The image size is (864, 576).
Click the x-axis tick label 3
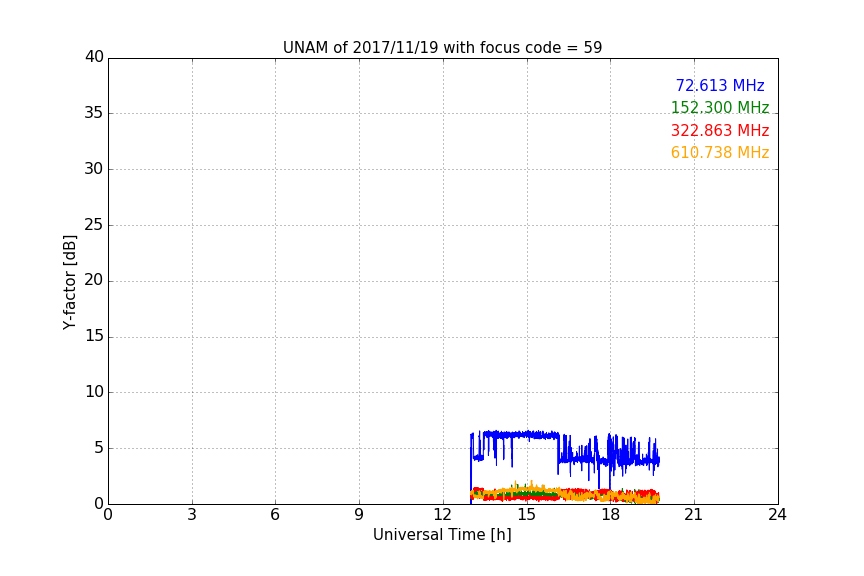point(192,515)
